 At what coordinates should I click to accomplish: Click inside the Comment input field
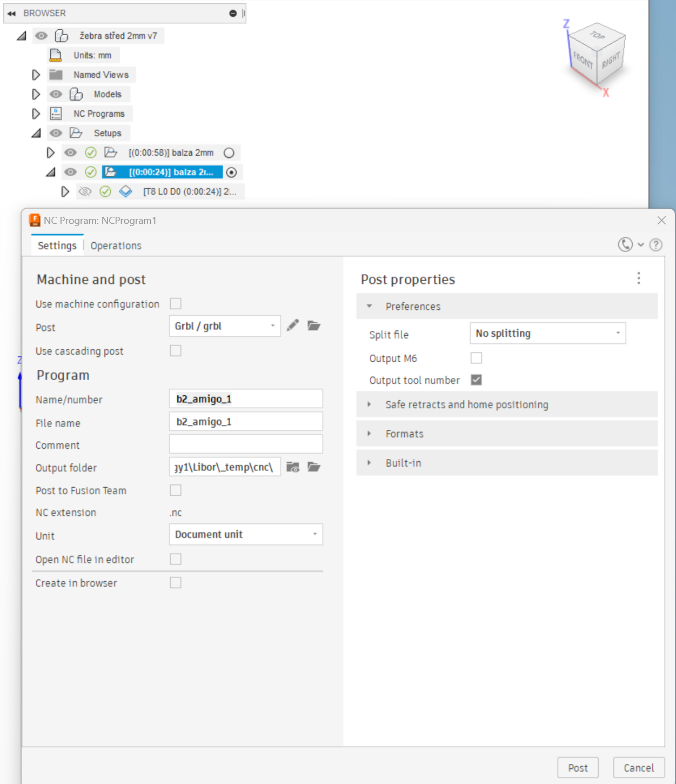coord(246,444)
